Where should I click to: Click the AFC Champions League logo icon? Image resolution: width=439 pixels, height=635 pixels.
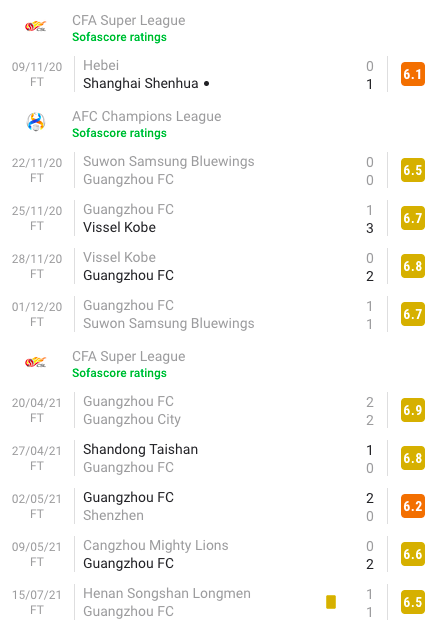(x=36, y=122)
